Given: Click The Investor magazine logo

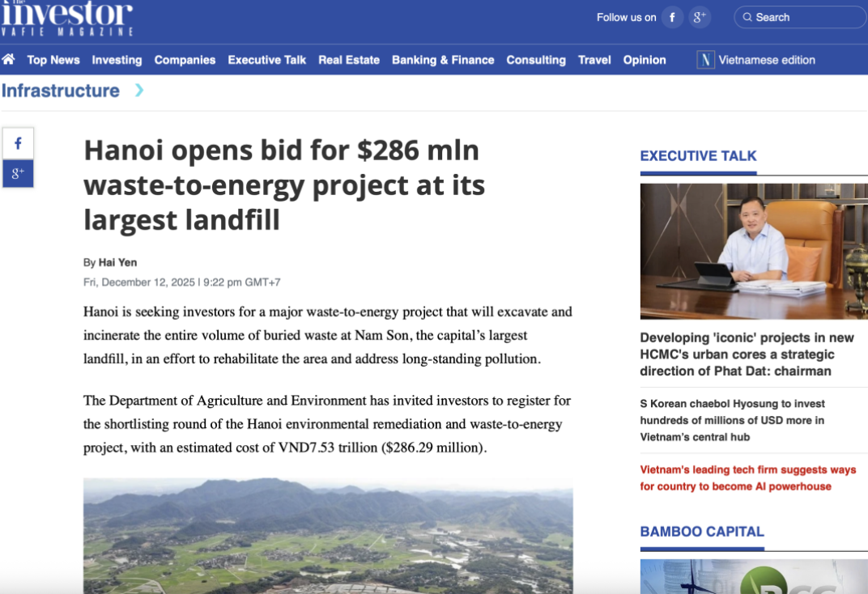Looking at the screenshot, I should point(66,18).
